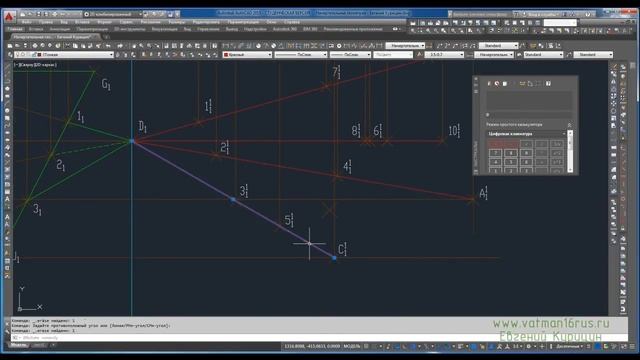Click the Undo arrow icon
Image resolution: width=640 pixels, height=360 pixels.
coord(109,46)
